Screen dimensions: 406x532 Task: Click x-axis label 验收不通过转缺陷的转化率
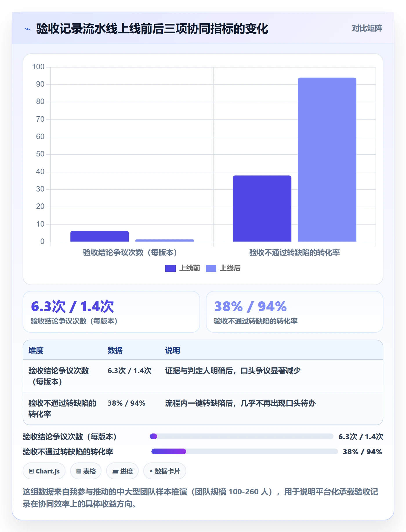point(294,252)
